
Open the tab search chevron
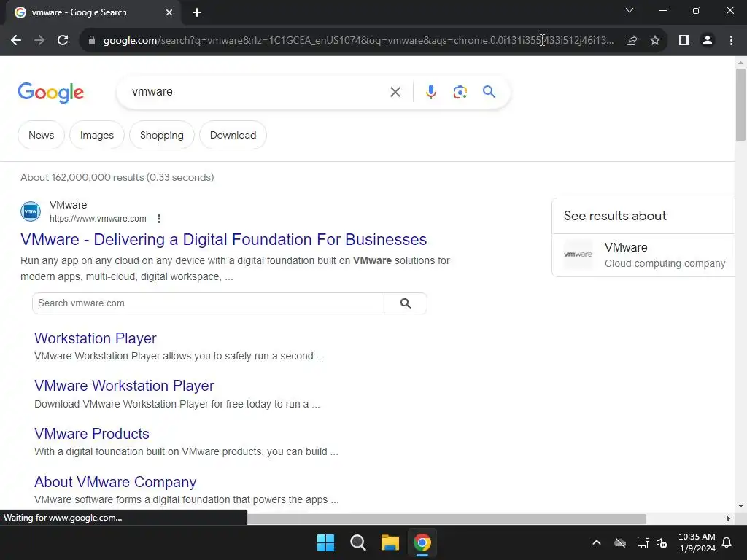(630, 10)
